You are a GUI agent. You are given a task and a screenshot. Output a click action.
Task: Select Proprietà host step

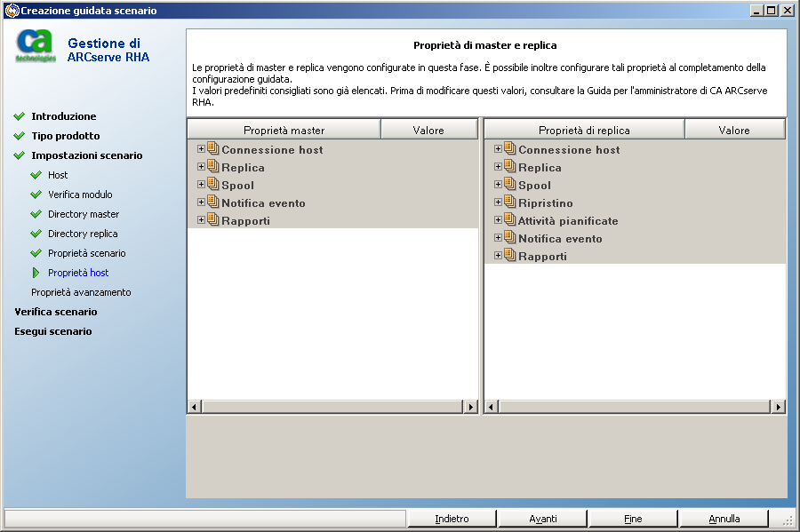click(x=78, y=273)
